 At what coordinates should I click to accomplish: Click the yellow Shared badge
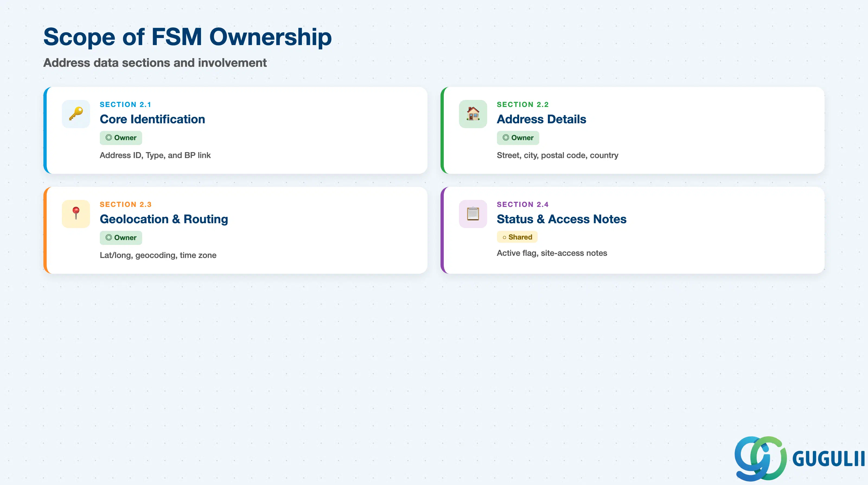coord(517,237)
